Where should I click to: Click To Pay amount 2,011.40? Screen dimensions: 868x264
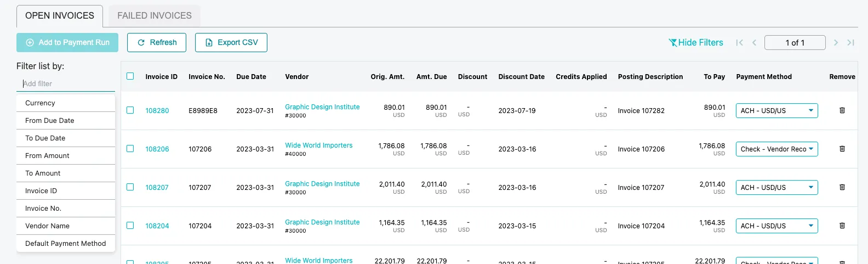712,184
